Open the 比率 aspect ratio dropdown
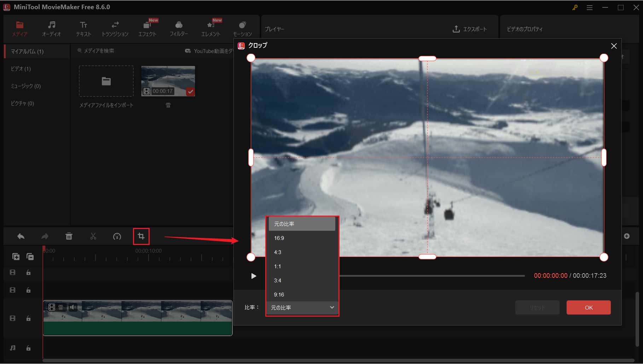643x364 pixels. pos(302,307)
